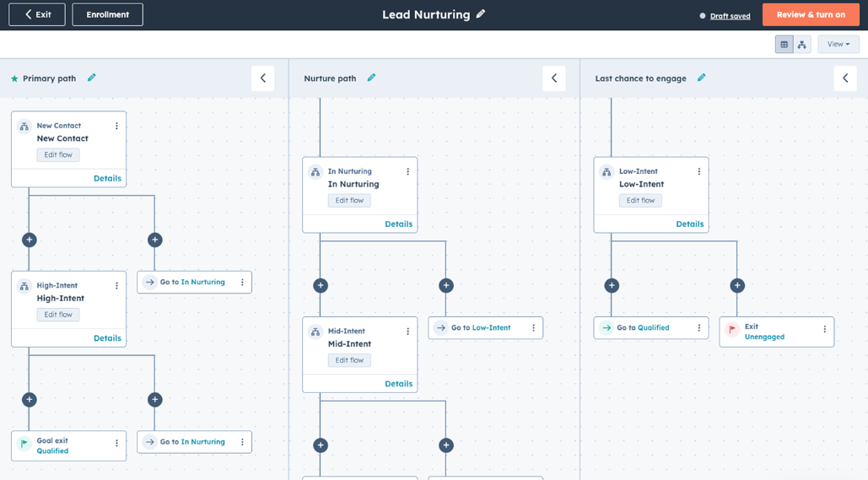Add step above lower Go to In Nurturing
The height and width of the screenshot is (480, 868).
point(155,400)
